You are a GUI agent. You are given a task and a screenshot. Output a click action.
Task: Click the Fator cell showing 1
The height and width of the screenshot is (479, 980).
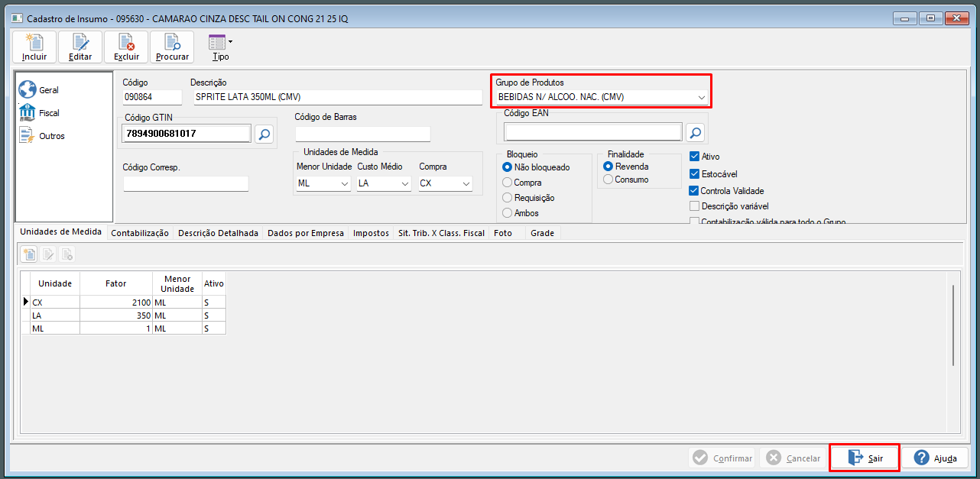point(116,329)
